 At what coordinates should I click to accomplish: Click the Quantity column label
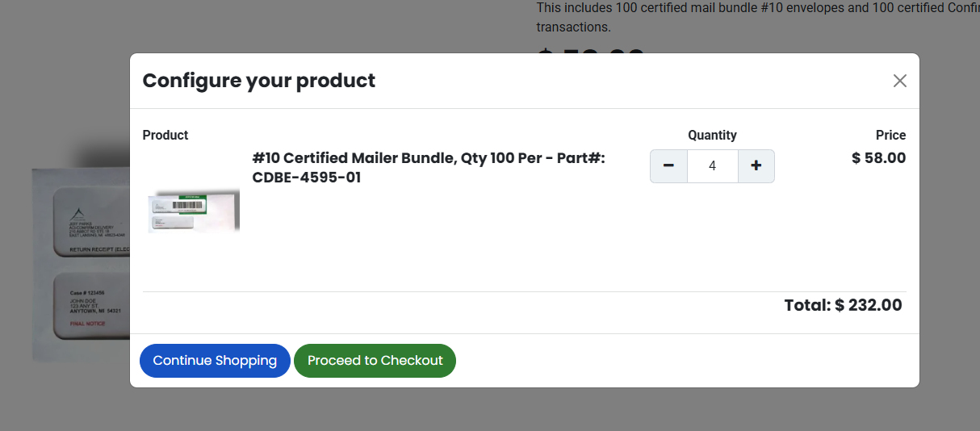pyautogui.click(x=712, y=136)
